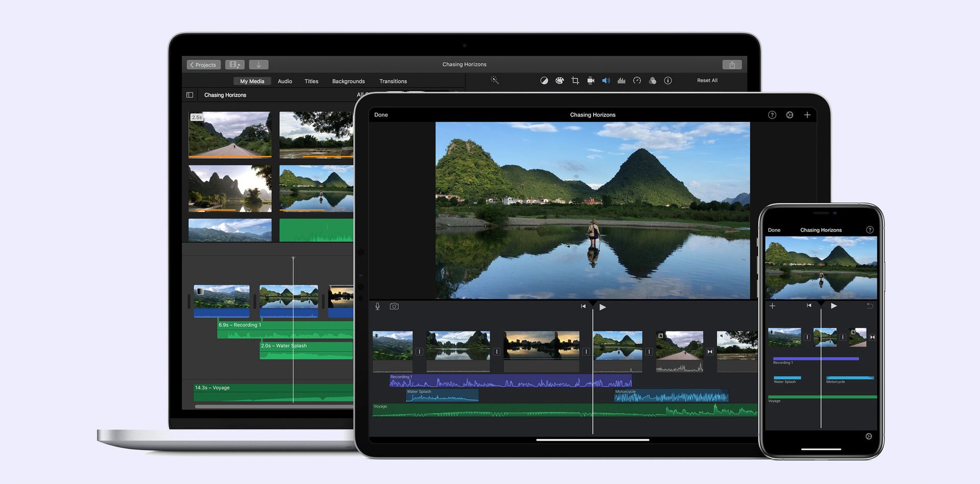The height and width of the screenshot is (484, 980).
Task: Select the crop tool icon
Action: coord(575,81)
